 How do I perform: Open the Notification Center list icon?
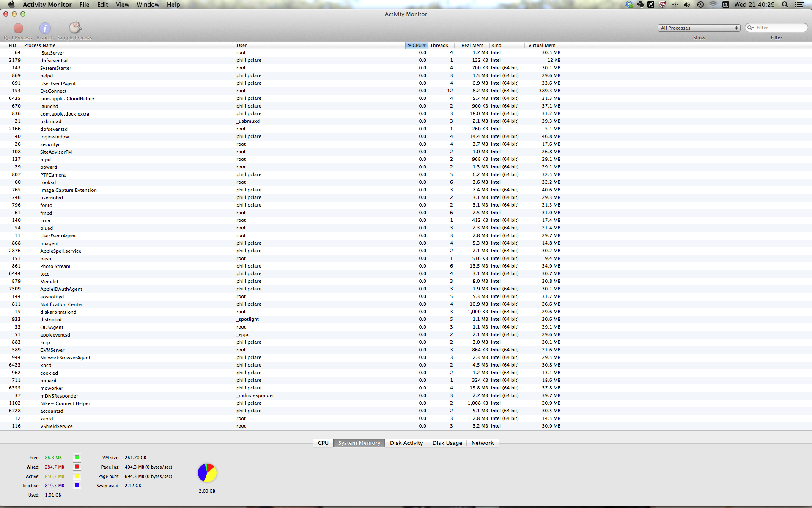799,5
